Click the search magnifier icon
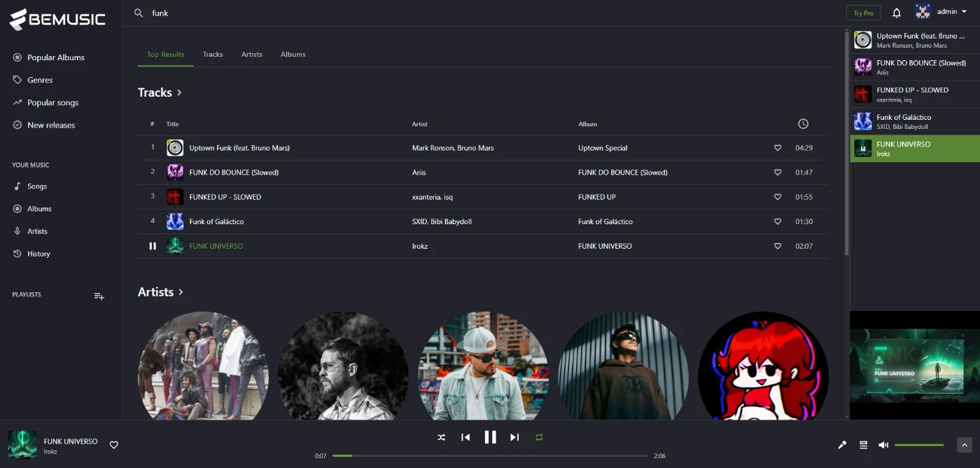Image resolution: width=980 pixels, height=468 pixels. (x=139, y=13)
